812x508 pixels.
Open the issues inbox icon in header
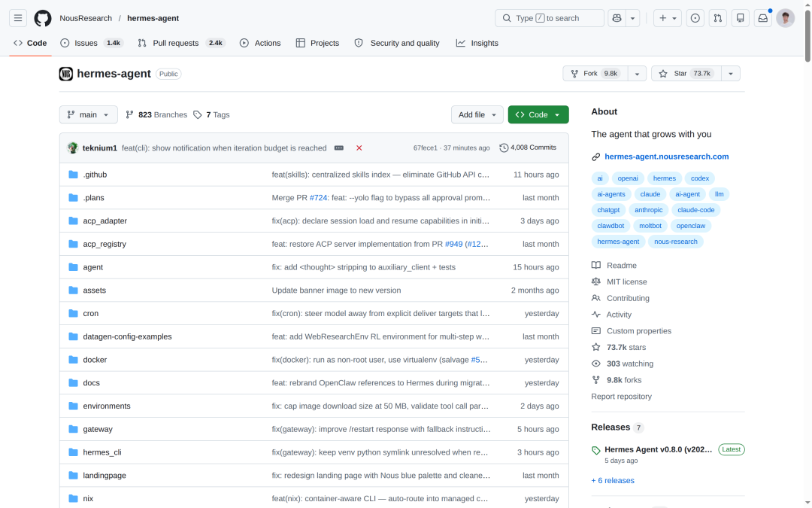[695, 18]
